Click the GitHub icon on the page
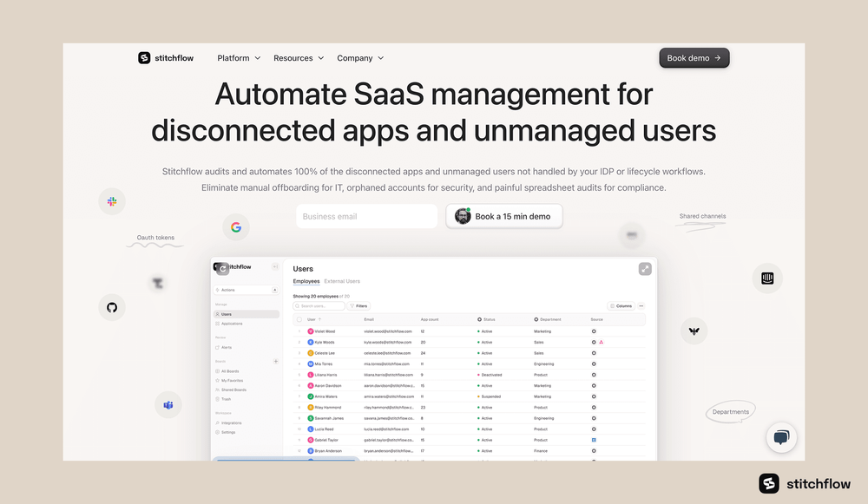The height and width of the screenshot is (504, 868). [112, 308]
